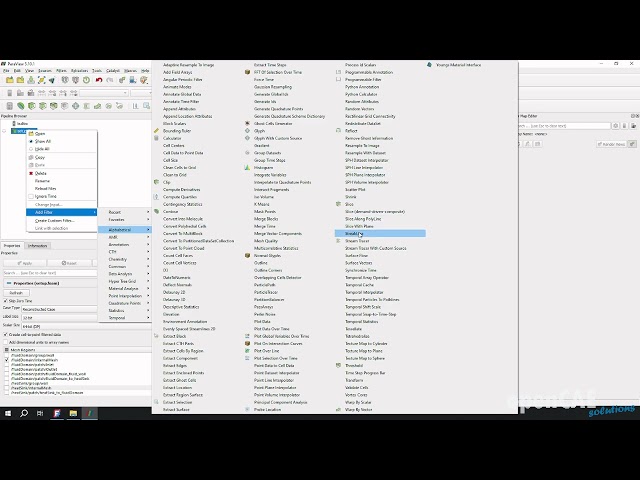Click Normal Glyphs icon in filter list
Viewport: 640px width, 480px height.
pyautogui.click(x=247, y=256)
